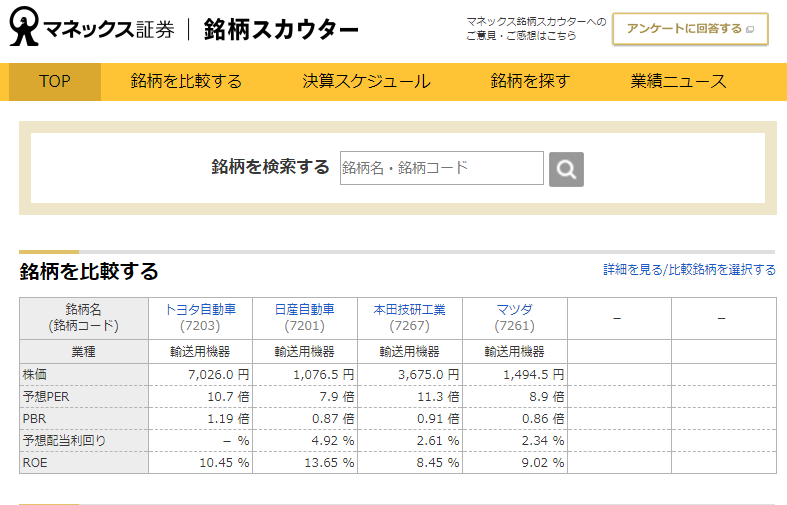Image resolution: width=787 pixels, height=505 pixels.
Task: Open the 詳細を見る/比較銘柄を選択する link
Action: [x=689, y=270]
